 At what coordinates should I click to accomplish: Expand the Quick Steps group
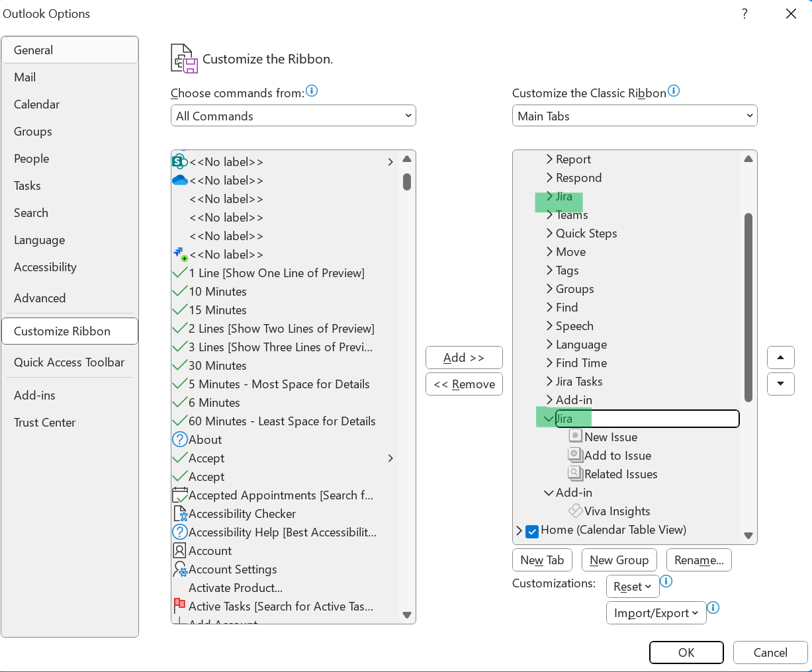pyautogui.click(x=549, y=233)
